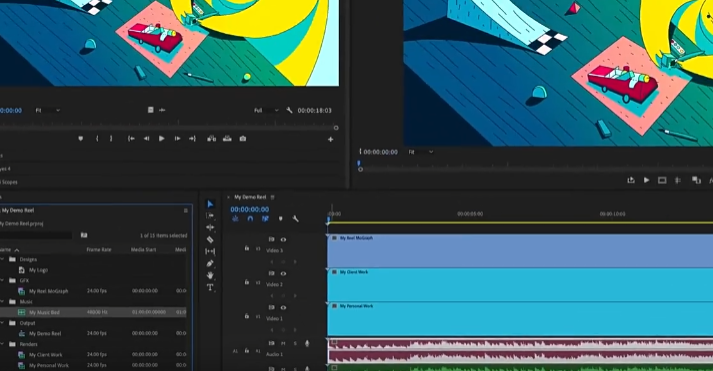Toggle Video 1 track lock
713x371 pixels.
point(246,316)
